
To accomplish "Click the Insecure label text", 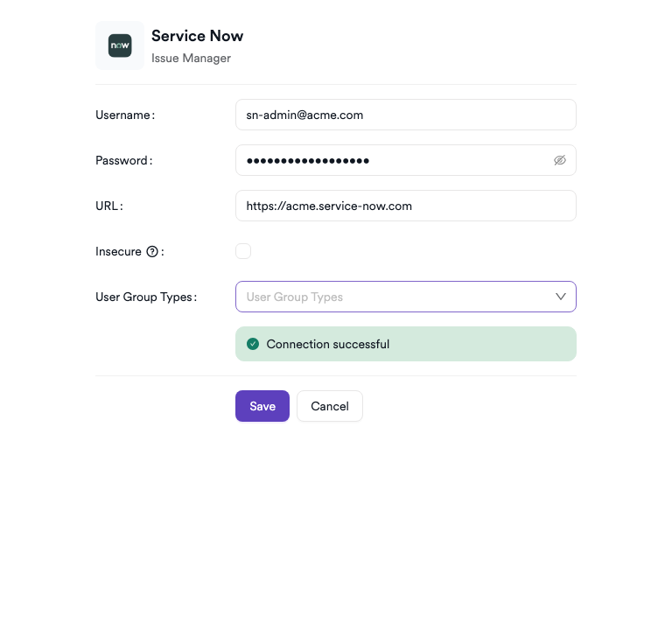I will (x=118, y=252).
